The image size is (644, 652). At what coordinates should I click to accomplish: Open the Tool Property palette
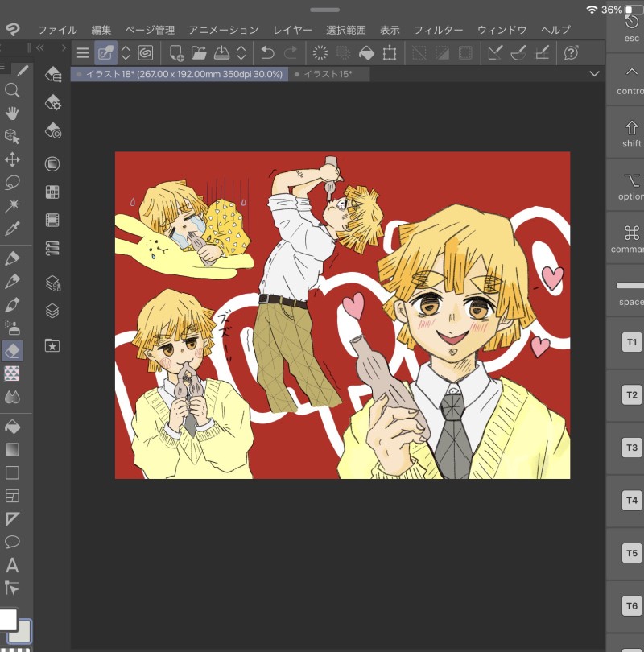(x=53, y=102)
